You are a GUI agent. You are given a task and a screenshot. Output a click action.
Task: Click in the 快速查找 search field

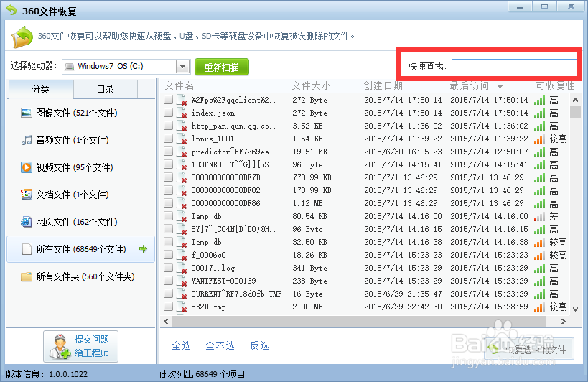pos(514,66)
